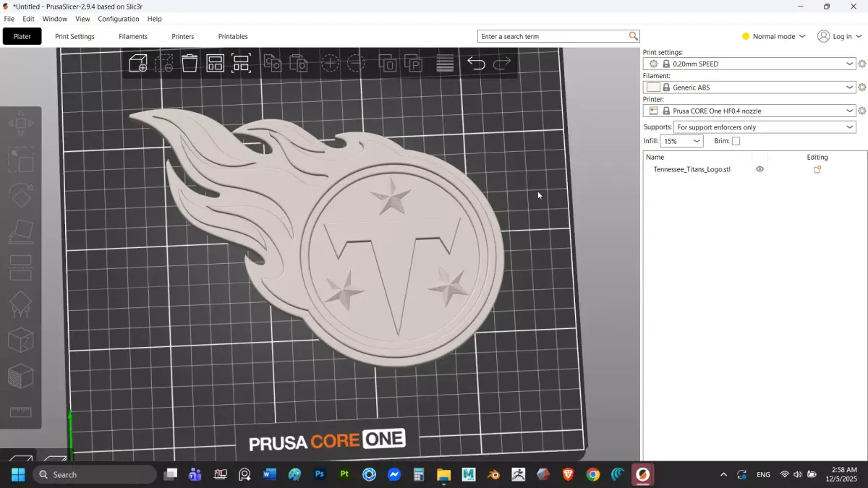The height and width of the screenshot is (488, 868).
Task: Click the filament color swatch
Action: [x=654, y=87]
